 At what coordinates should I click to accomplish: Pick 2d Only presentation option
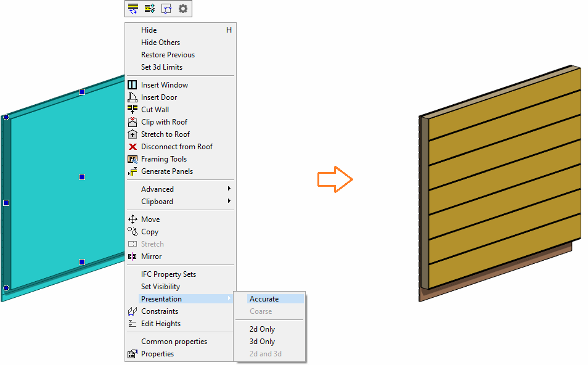point(262,329)
